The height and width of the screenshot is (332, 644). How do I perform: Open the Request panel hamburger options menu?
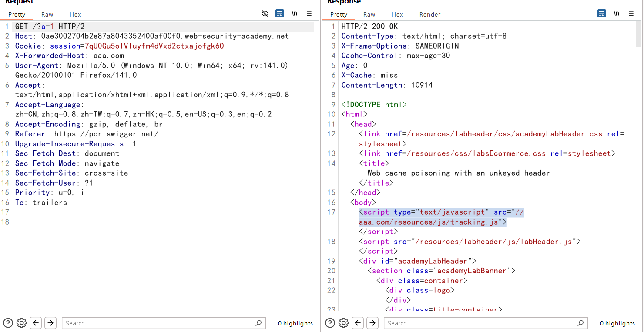pyautogui.click(x=309, y=13)
